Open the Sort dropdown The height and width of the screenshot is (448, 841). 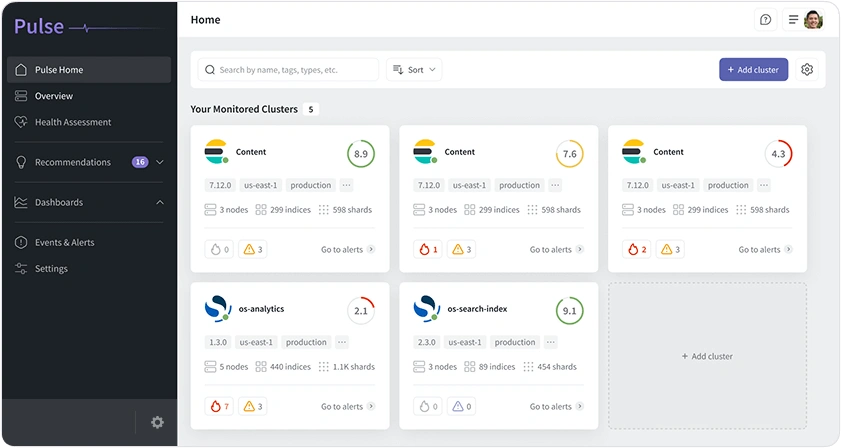point(414,70)
